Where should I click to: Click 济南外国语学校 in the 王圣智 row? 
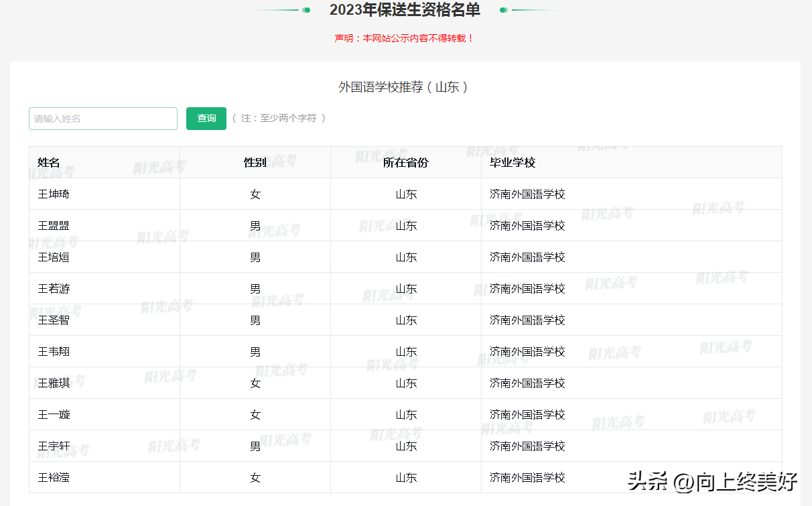[527, 320]
